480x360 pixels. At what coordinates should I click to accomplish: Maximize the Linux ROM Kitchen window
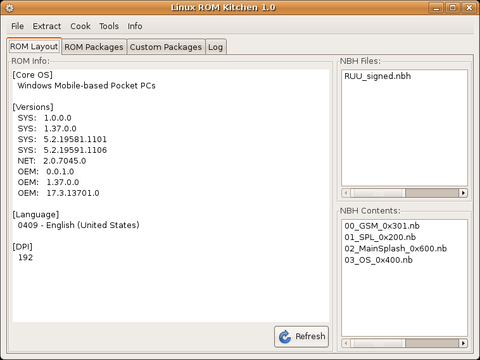[452, 8]
